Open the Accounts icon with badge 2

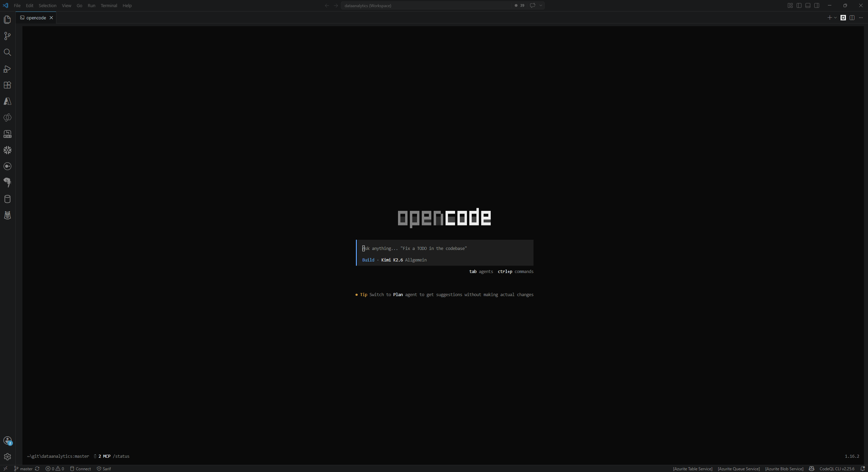(7, 441)
